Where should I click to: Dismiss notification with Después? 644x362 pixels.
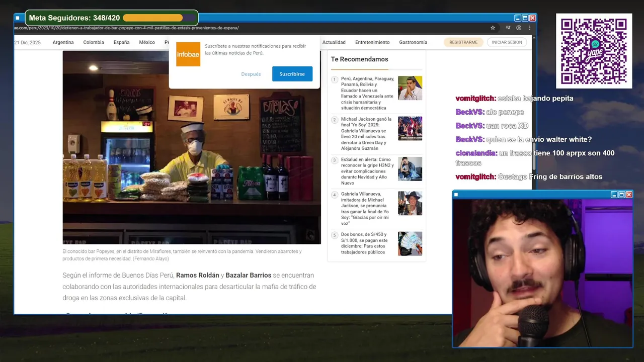[x=251, y=74]
